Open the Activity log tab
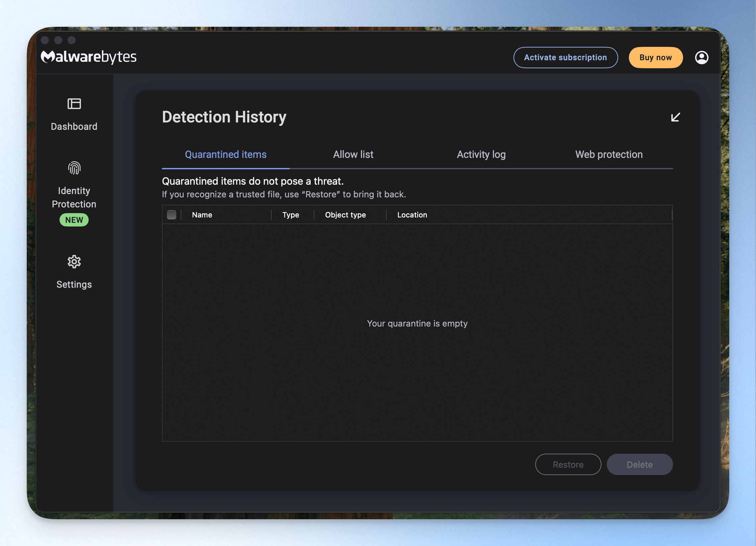Image resolution: width=756 pixels, height=546 pixels. click(x=481, y=155)
